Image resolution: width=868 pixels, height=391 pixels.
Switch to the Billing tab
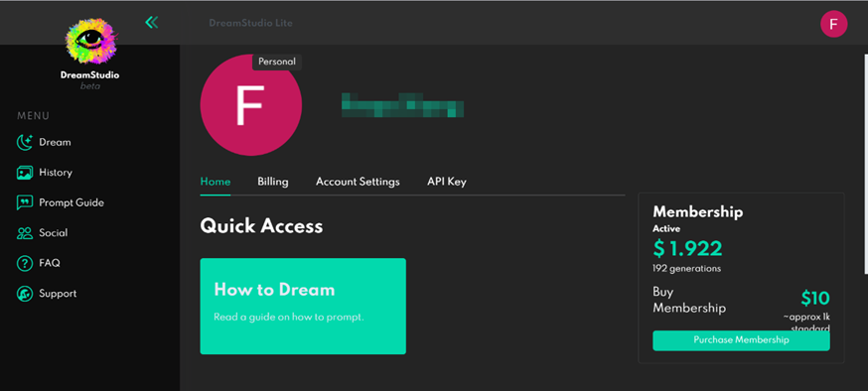point(273,182)
